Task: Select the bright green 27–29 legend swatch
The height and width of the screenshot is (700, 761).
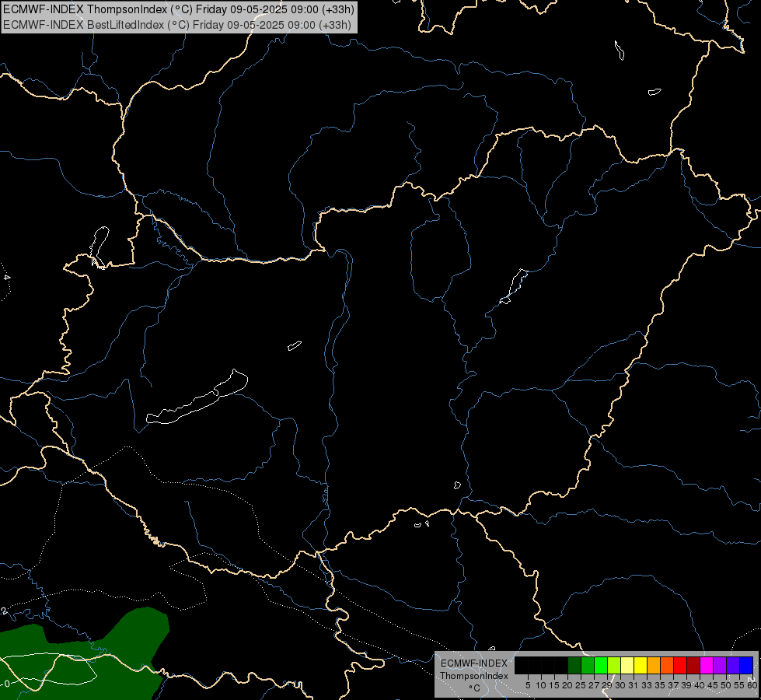Action: (x=601, y=665)
